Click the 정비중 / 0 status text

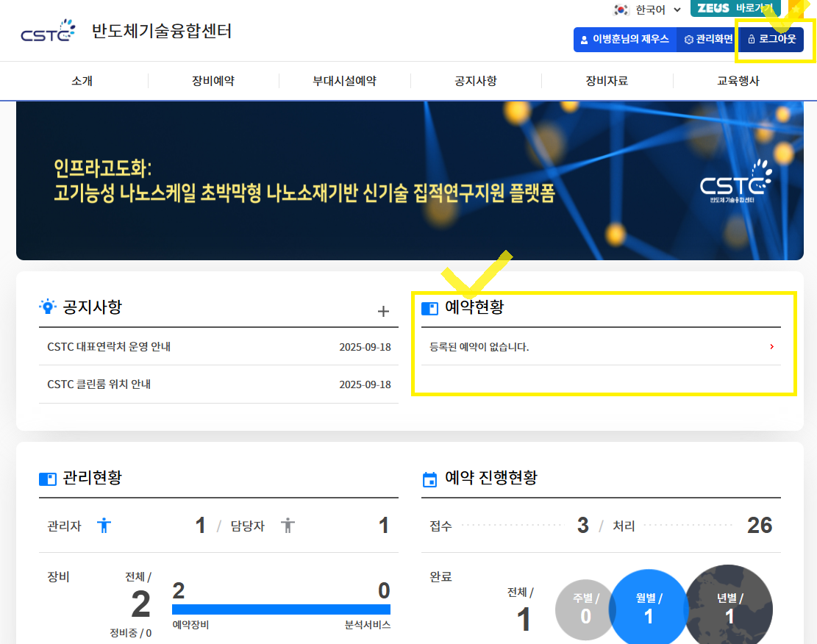click(x=131, y=632)
